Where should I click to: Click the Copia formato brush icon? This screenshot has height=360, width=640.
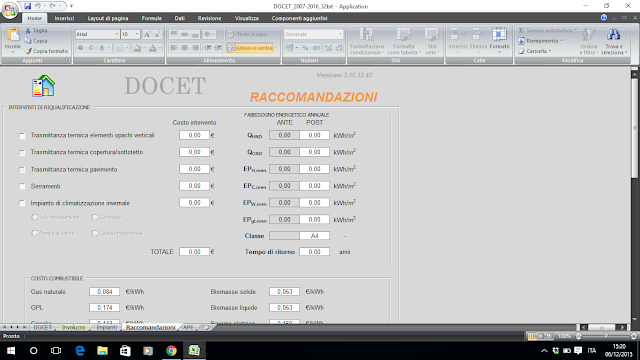[x=28, y=51]
